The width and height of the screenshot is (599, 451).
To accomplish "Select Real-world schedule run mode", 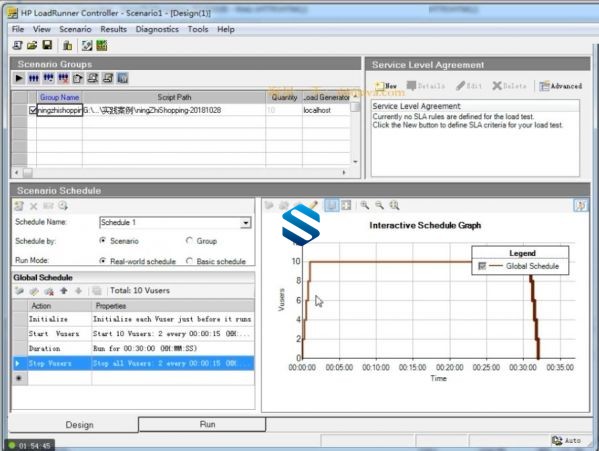I will click(x=102, y=261).
